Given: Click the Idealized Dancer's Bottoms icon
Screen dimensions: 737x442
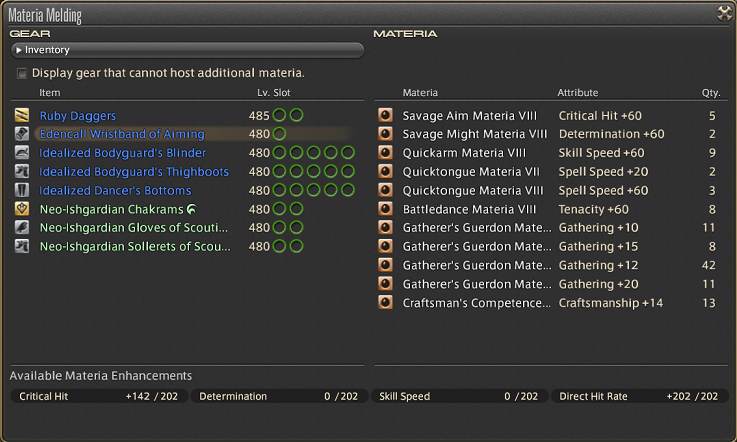Looking at the screenshot, I should (22, 190).
